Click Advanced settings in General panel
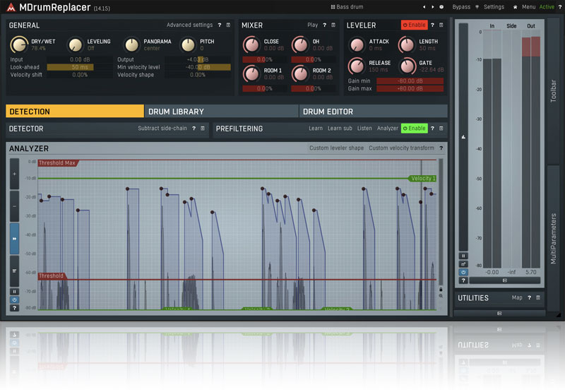 coord(189,25)
